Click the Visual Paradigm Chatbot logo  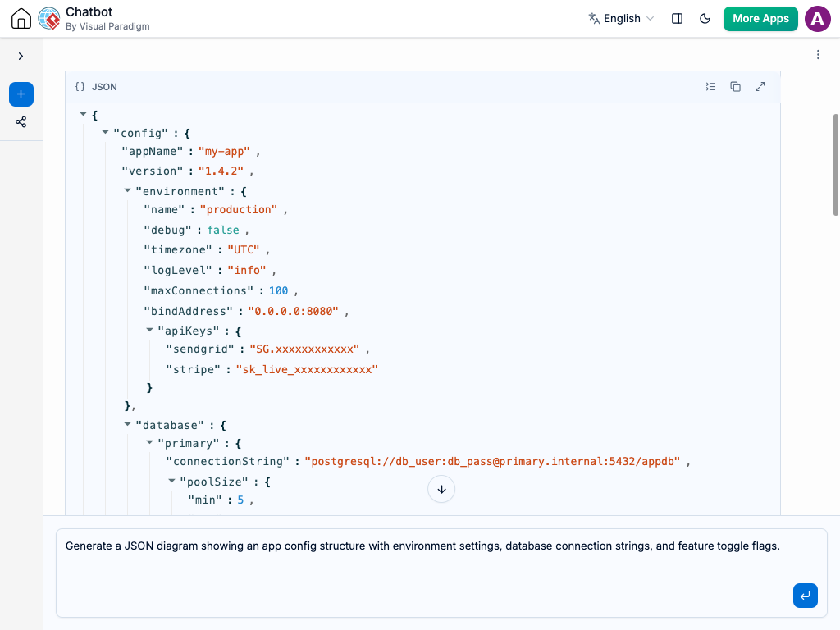[x=49, y=19]
